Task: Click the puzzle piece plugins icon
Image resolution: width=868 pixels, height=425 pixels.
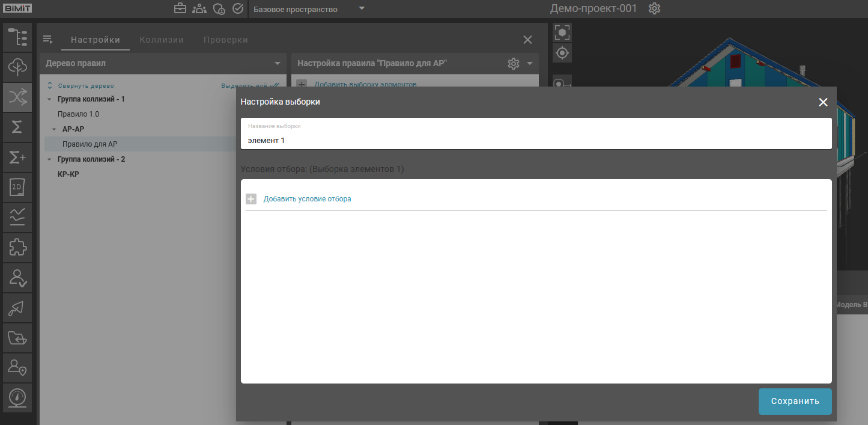Action: point(17,247)
